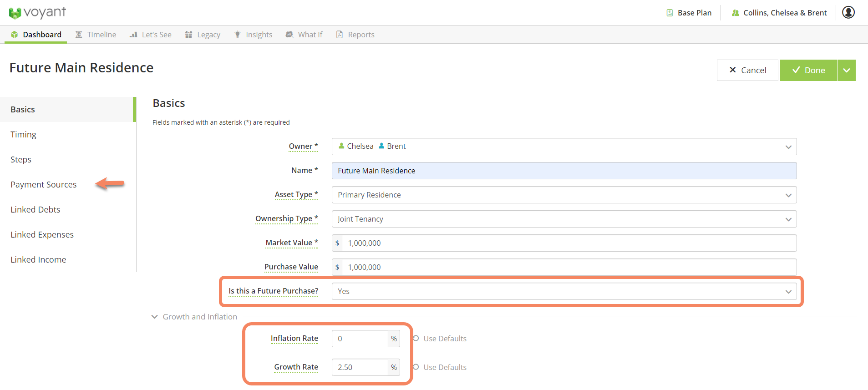The width and height of the screenshot is (868, 390).
Task: Click the Growth Rate label
Action: tap(296, 367)
